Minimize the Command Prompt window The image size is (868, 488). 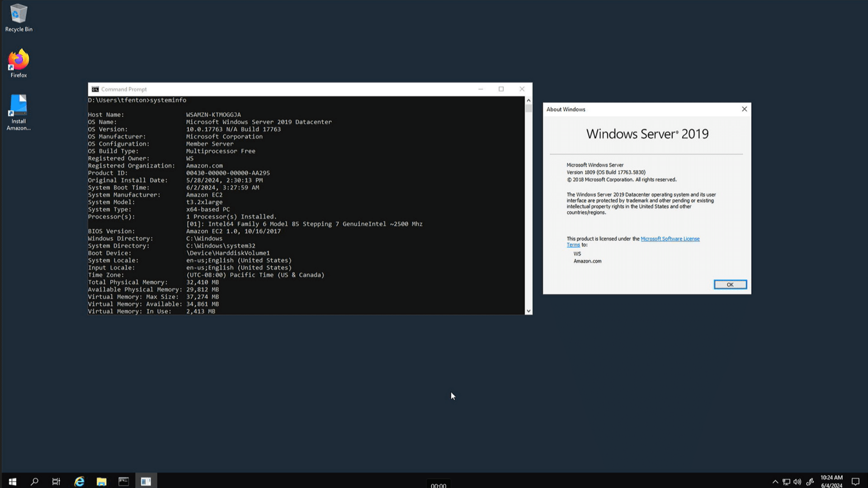pos(481,89)
